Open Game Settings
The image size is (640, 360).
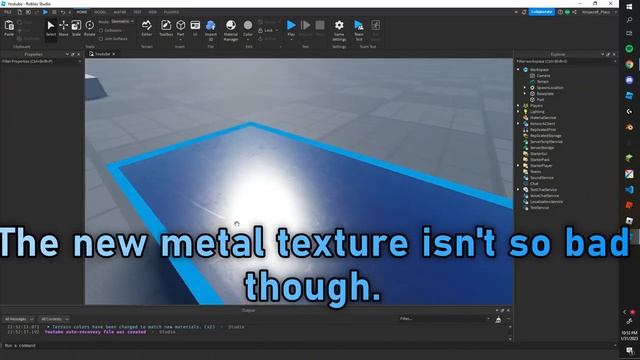339,30
